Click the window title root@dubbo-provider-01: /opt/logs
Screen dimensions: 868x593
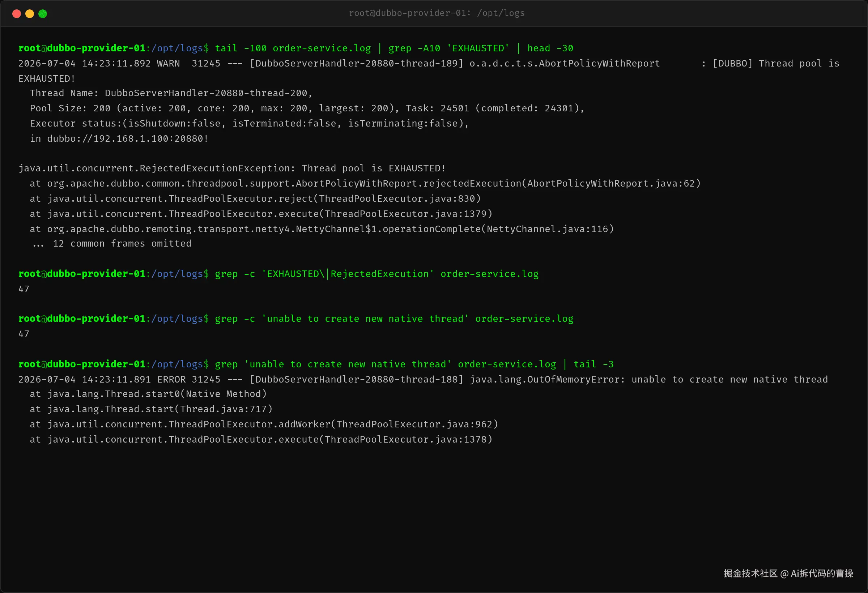(x=436, y=13)
